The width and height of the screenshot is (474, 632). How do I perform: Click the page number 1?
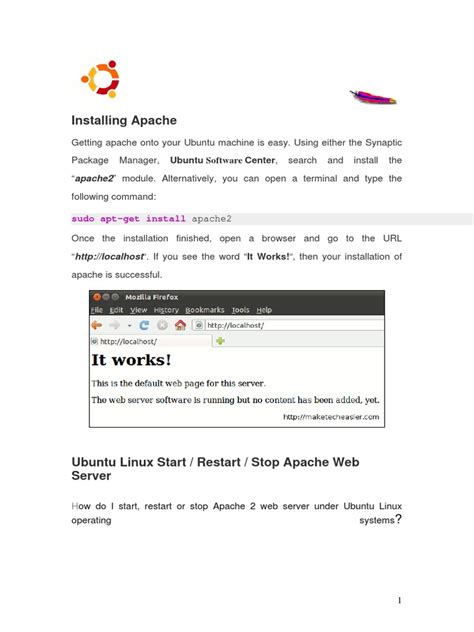(x=399, y=601)
